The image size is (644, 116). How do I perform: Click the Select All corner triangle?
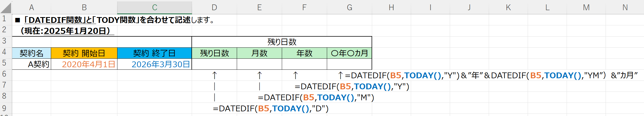point(6,8)
